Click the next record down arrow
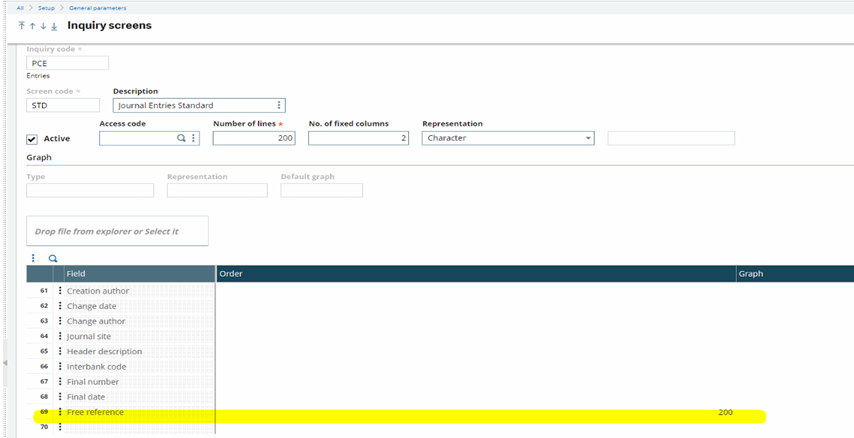 pyautogui.click(x=42, y=26)
